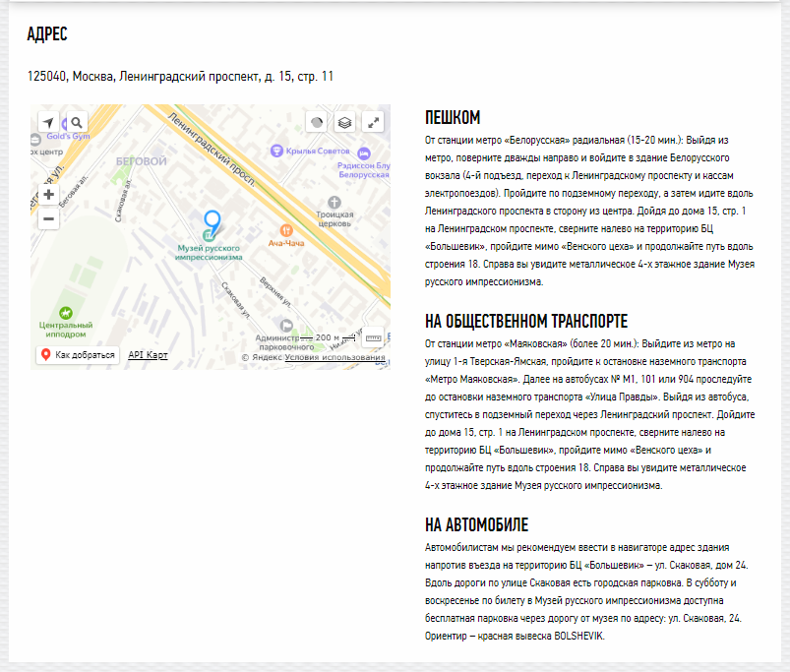Click the Рэдиссон Блу hotel marker
Screen dimensions: 790x672
click(x=364, y=153)
